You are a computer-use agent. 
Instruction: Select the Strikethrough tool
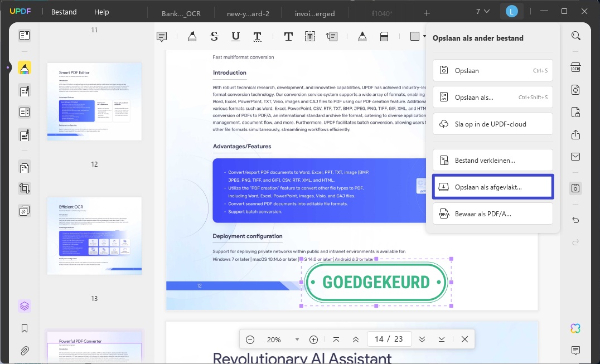214,37
